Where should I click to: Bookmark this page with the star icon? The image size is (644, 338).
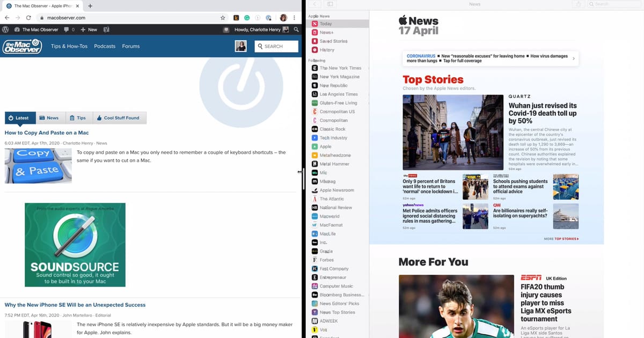(223, 18)
